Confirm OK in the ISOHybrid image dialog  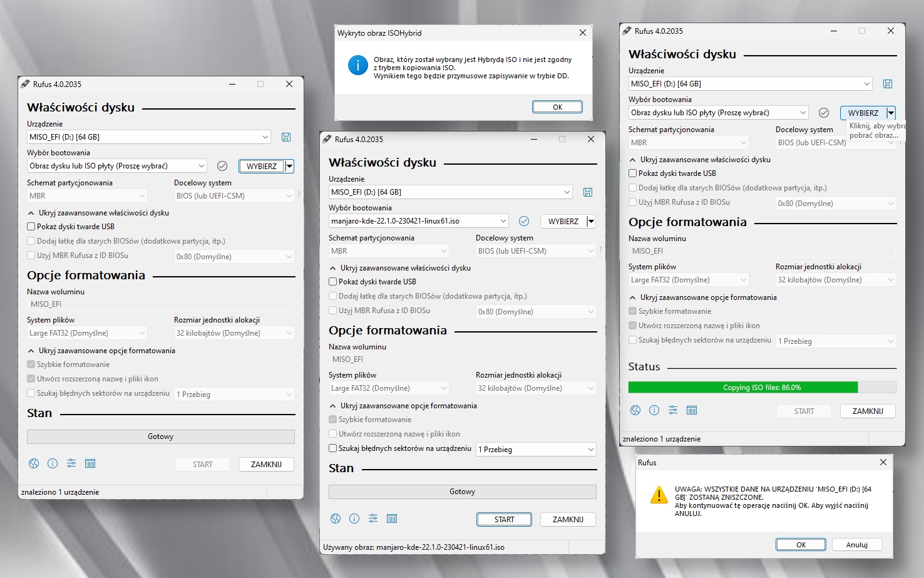pos(557,107)
